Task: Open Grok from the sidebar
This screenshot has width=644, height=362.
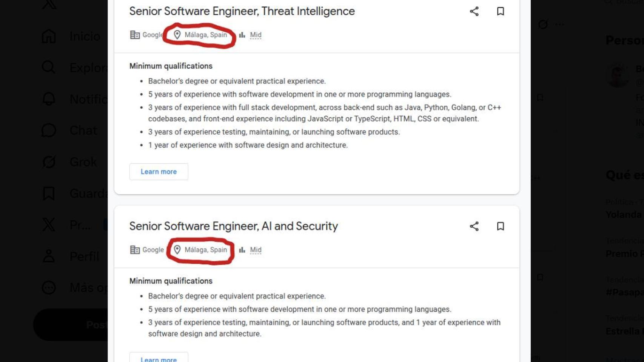Action: click(49, 162)
